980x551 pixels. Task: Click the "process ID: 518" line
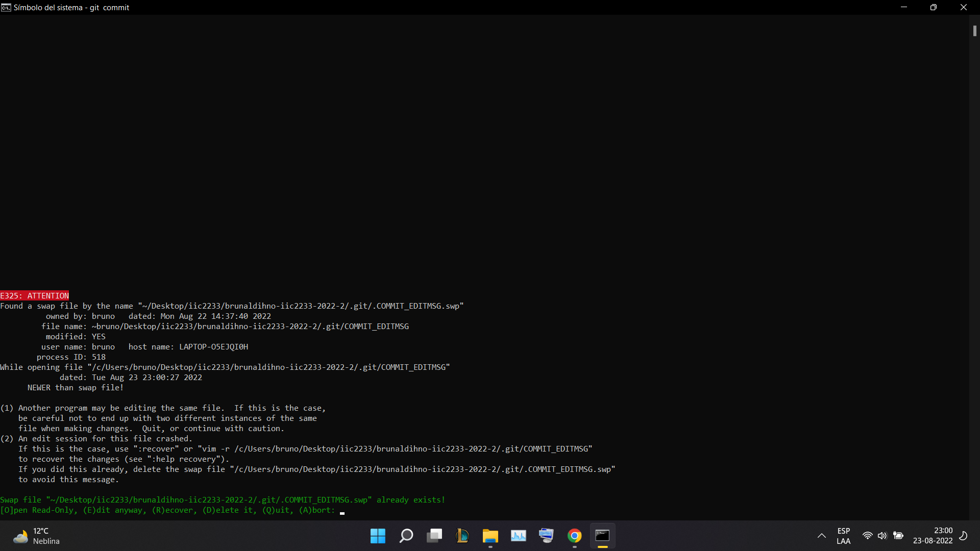click(71, 357)
